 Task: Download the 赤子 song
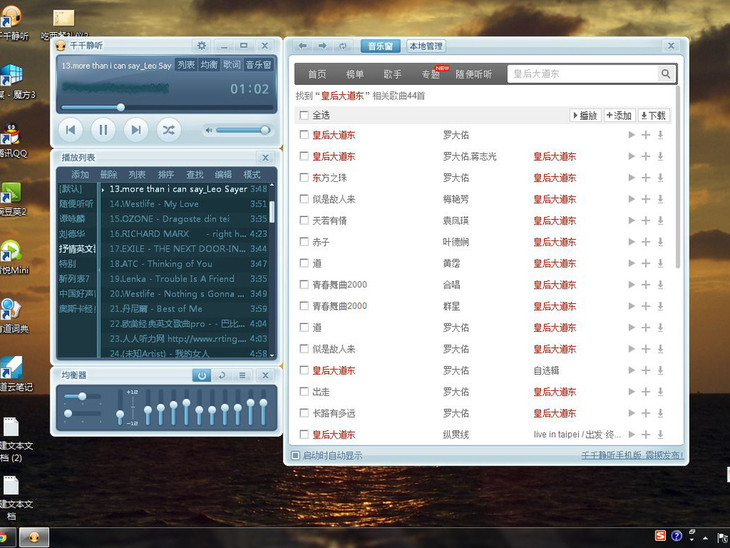(660, 242)
